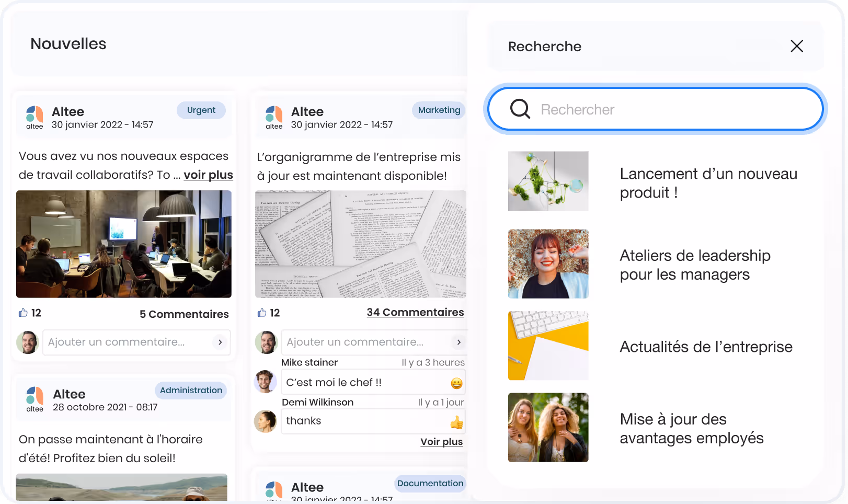Open the newspaper pages photo
This screenshot has width=848, height=504.
[x=361, y=244]
